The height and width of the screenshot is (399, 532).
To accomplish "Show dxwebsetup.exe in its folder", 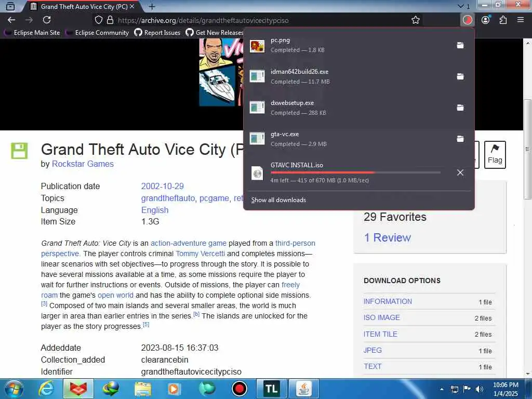I will (x=460, y=108).
